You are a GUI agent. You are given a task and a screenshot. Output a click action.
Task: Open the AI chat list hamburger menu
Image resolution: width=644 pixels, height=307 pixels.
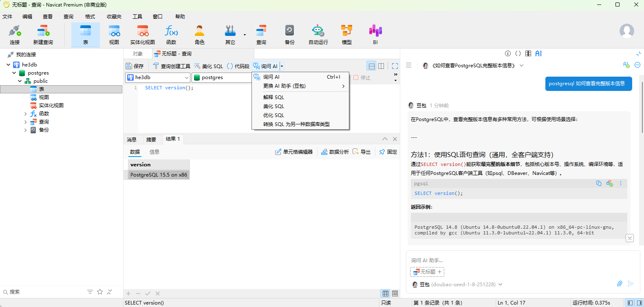coord(409,65)
